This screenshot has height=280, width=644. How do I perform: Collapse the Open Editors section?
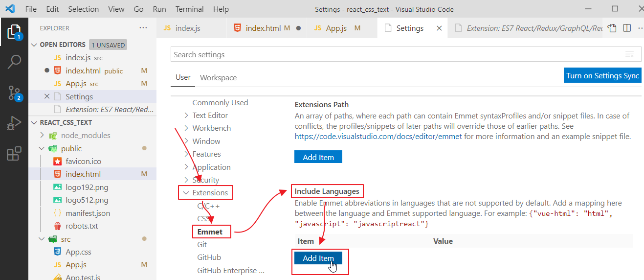click(34, 45)
